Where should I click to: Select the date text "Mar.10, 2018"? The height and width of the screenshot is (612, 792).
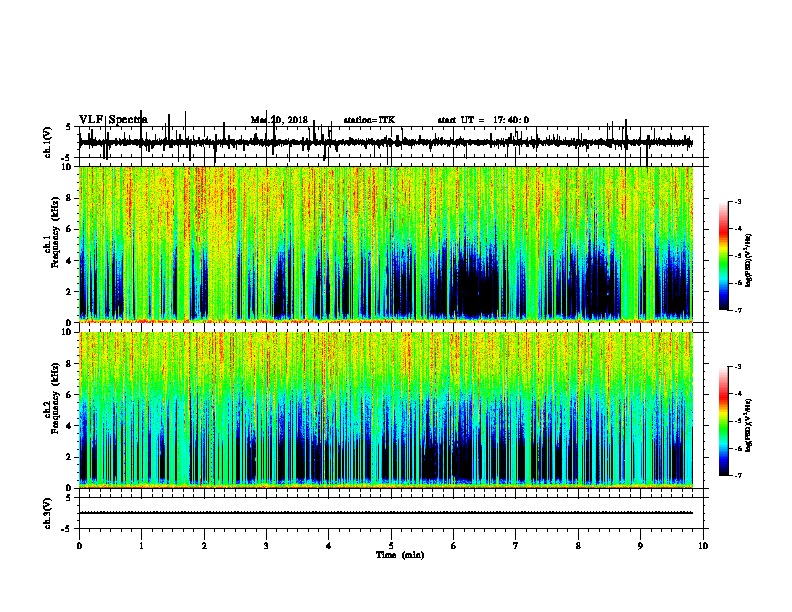279,120
